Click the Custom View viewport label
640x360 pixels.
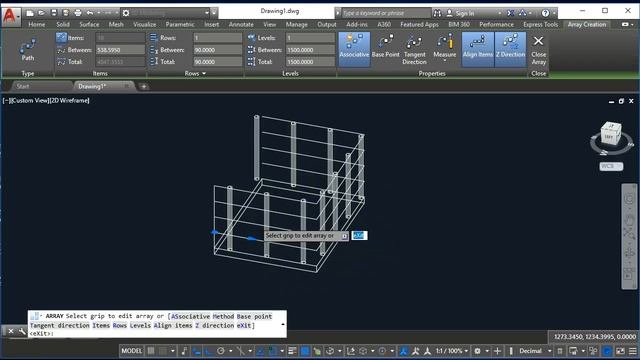point(31,100)
